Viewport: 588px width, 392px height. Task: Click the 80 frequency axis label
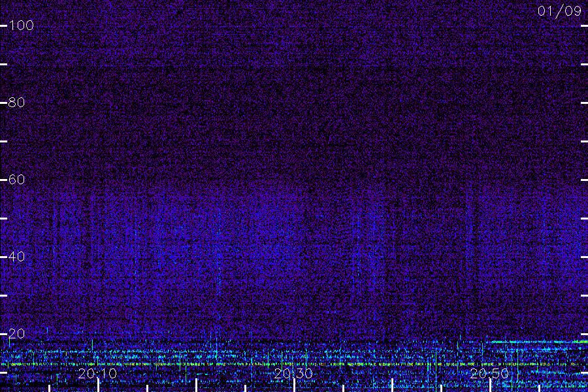16,103
